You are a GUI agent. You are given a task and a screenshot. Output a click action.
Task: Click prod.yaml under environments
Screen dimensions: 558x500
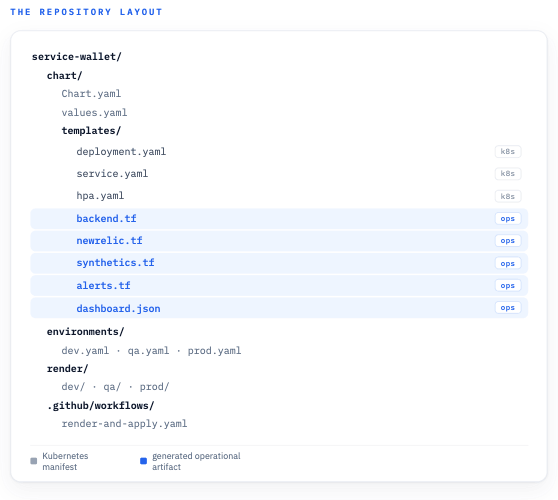coord(215,351)
